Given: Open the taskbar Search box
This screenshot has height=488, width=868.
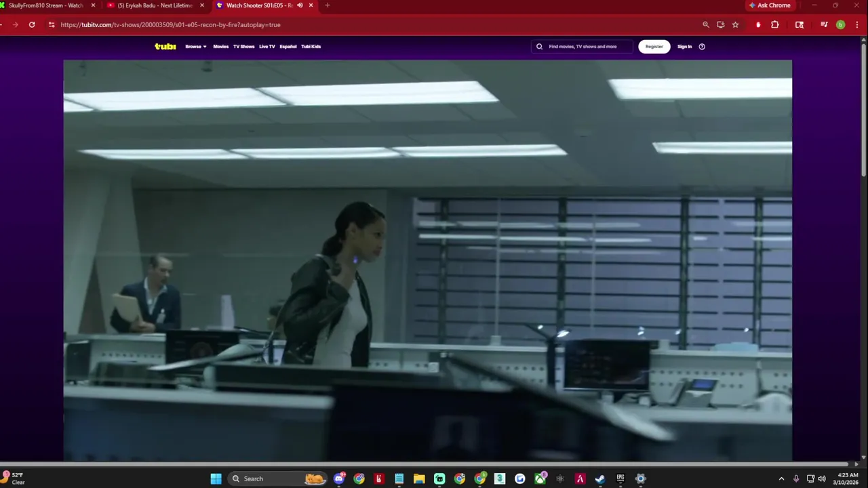Looking at the screenshot, I should [278, 479].
